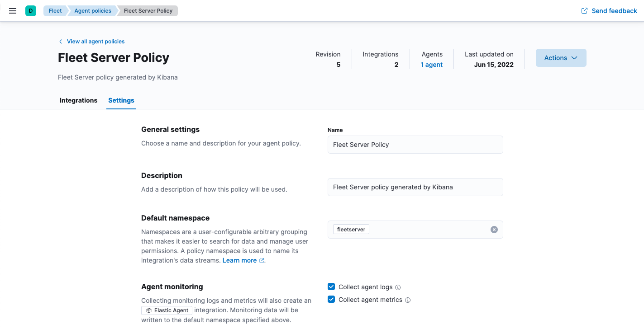Open the Actions dropdown
Screen dimensions: 644x329
(561, 58)
